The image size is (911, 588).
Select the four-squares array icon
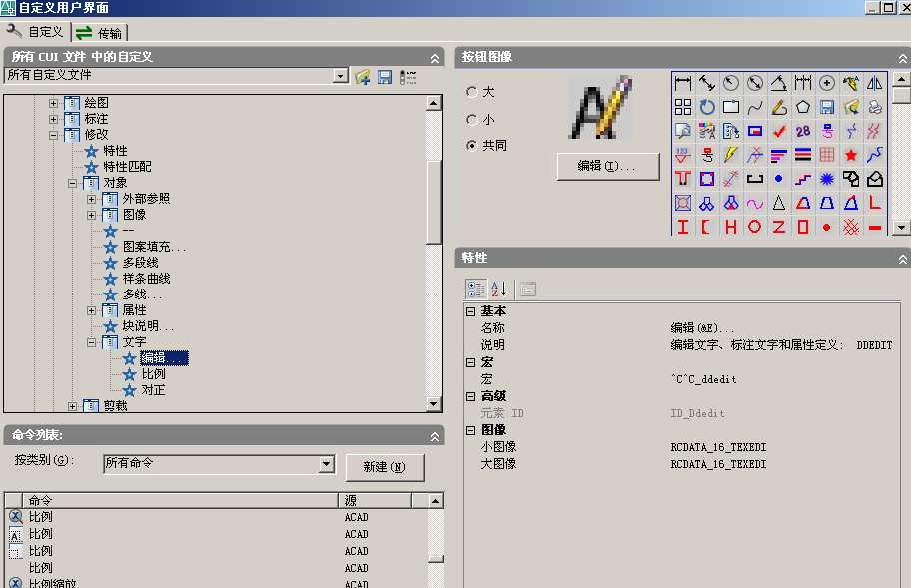pos(683,107)
